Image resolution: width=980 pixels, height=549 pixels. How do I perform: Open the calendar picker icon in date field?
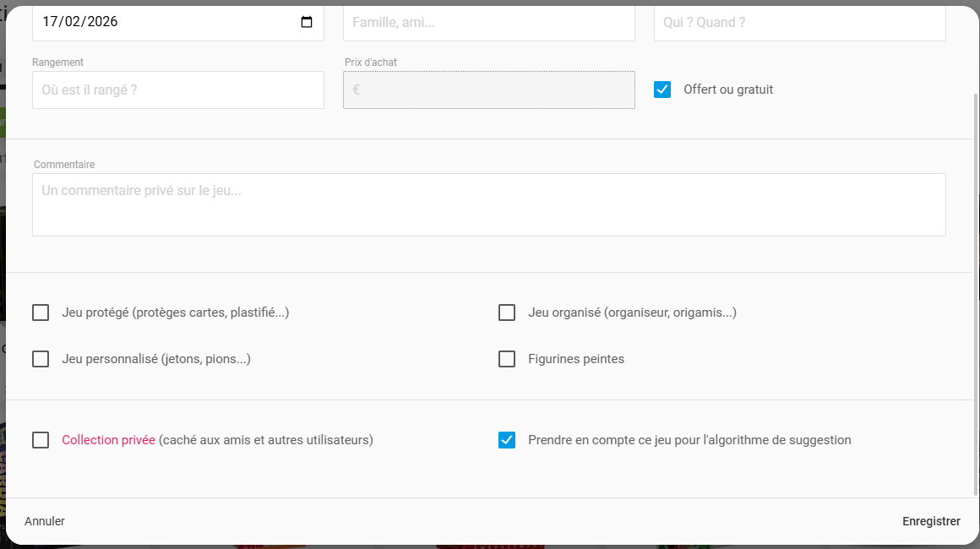(307, 22)
